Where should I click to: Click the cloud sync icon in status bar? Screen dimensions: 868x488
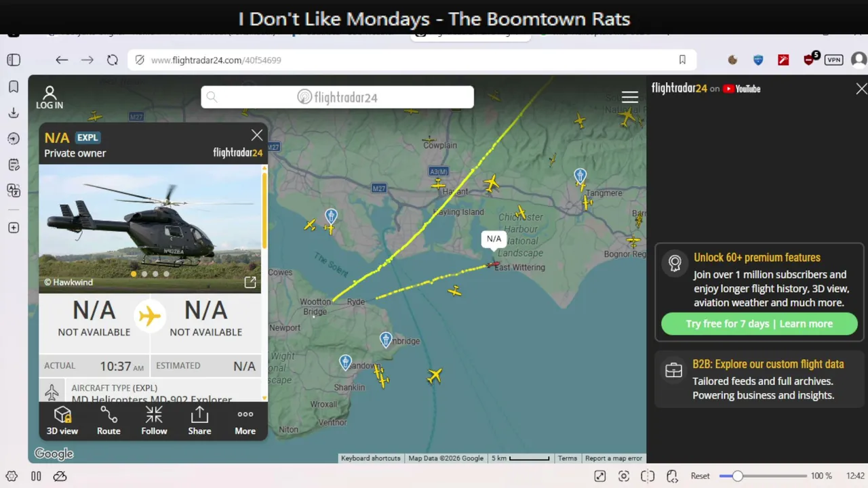pyautogui.click(x=60, y=476)
